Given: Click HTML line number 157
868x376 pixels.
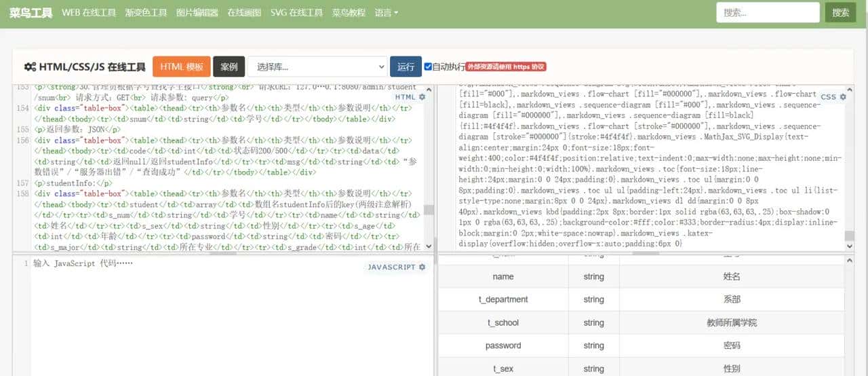Looking at the screenshot, I should [22, 183].
